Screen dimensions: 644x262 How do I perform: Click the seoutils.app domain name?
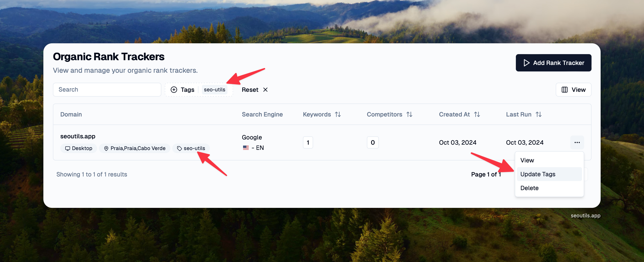78,136
